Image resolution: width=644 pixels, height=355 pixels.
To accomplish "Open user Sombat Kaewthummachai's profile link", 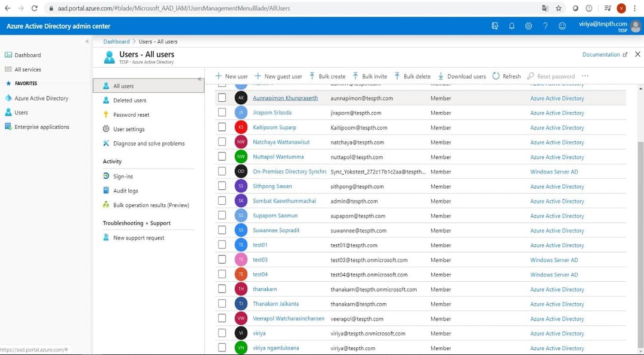I will coord(284,201).
